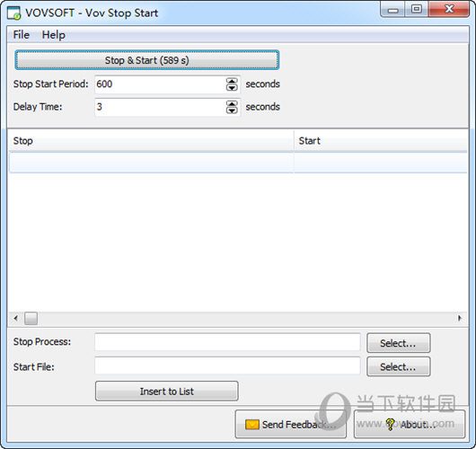Focus the Stop Process text field
This screenshot has height=449, width=476.
227,342
